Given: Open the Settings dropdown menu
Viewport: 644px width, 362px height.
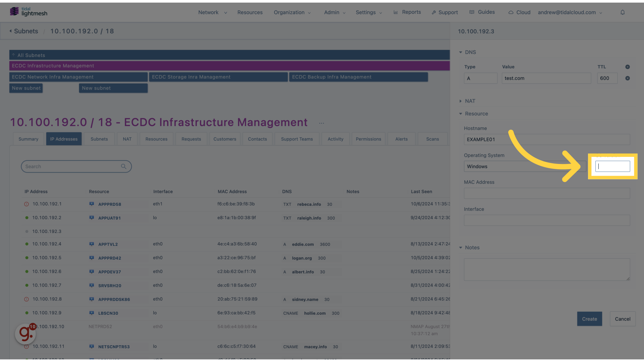Looking at the screenshot, I should click(369, 12).
